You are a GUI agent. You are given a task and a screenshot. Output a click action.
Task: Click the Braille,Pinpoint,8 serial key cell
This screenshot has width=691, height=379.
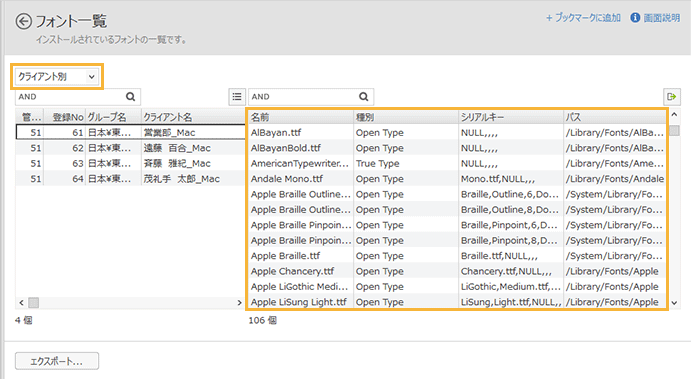pyautogui.click(x=510, y=241)
